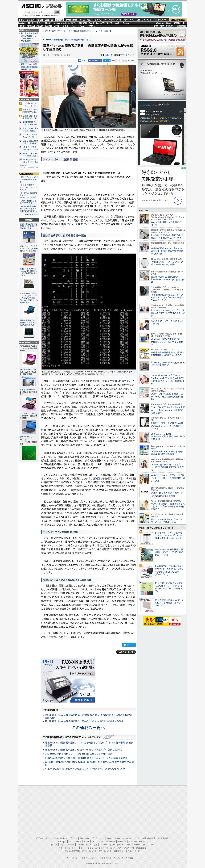Open the ビジネス navigation tab
The width and height of the screenshot is (205, 868).
pyautogui.click(x=31, y=20)
